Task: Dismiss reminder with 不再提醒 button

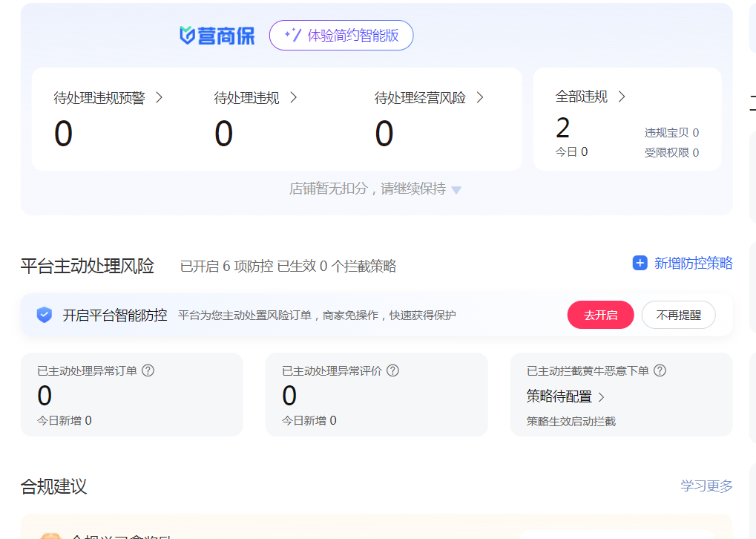Action: tap(678, 315)
